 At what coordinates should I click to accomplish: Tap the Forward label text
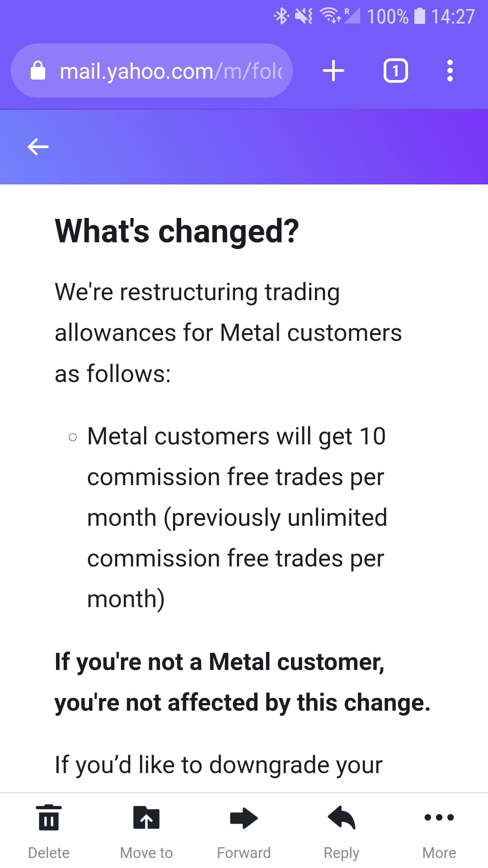pos(244,853)
